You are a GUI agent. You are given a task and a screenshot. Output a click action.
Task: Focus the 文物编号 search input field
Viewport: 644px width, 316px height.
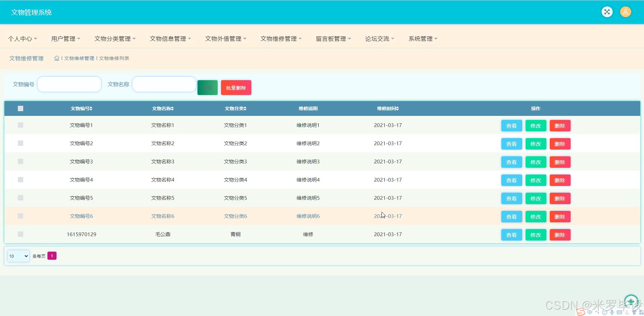[69, 84]
